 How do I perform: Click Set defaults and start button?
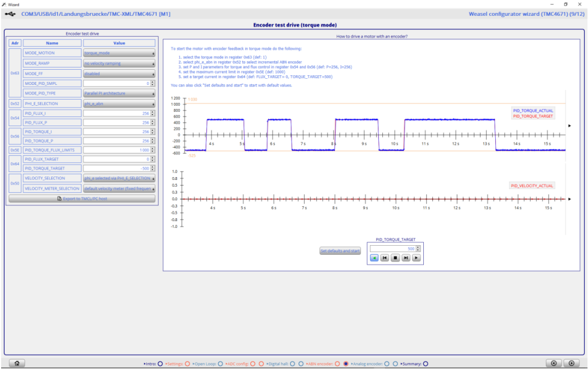pos(340,251)
